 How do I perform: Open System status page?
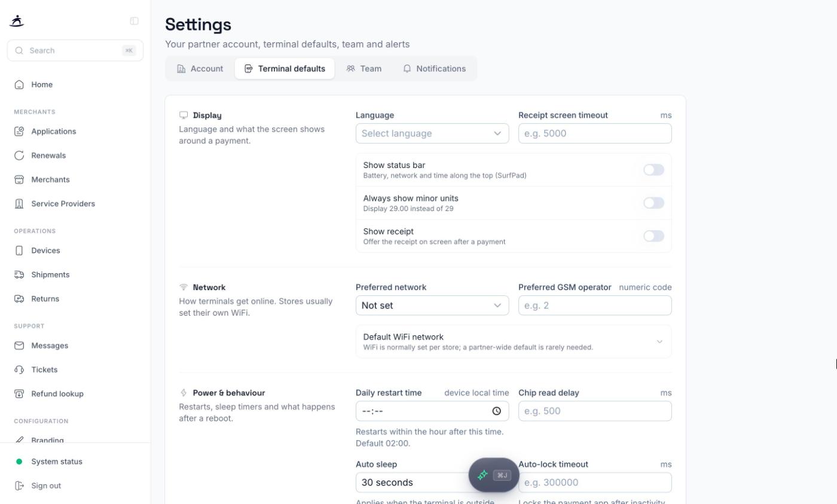click(x=75, y=462)
